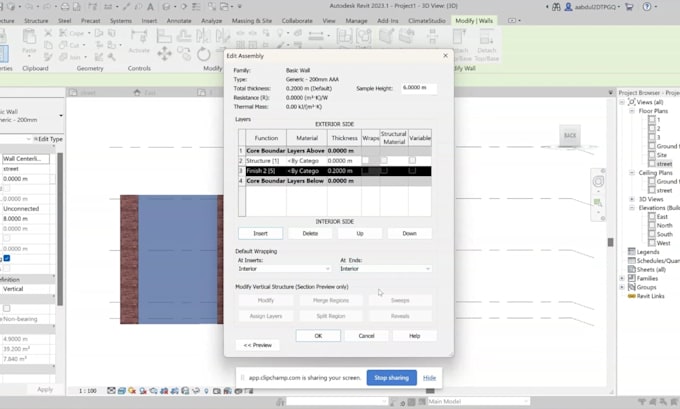Click the Edit Type button in Properties

[x=48, y=139]
